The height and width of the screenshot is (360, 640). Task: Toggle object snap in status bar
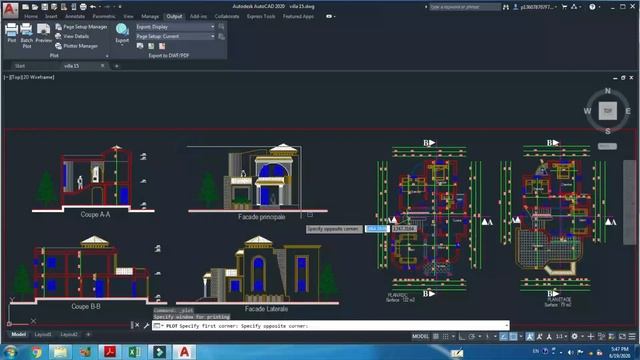513,336
